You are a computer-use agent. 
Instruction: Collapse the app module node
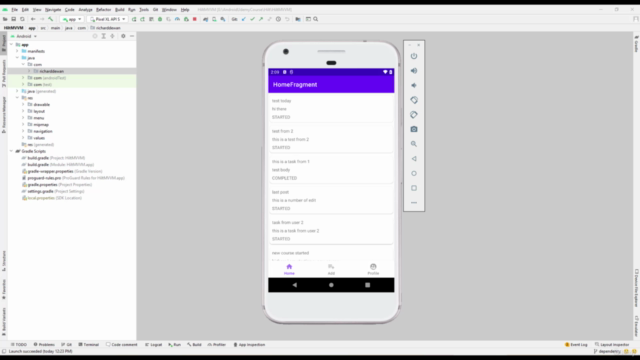[x=11, y=44]
